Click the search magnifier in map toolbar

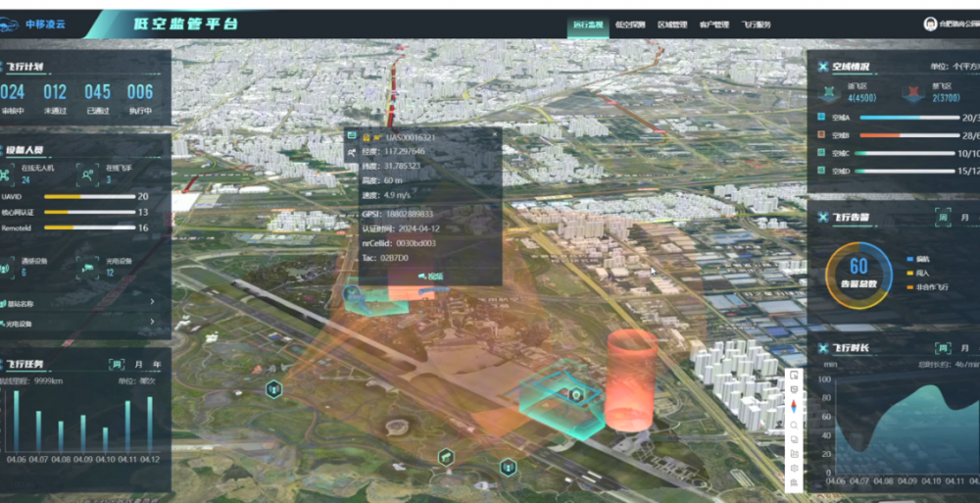(x=794, y=424)
